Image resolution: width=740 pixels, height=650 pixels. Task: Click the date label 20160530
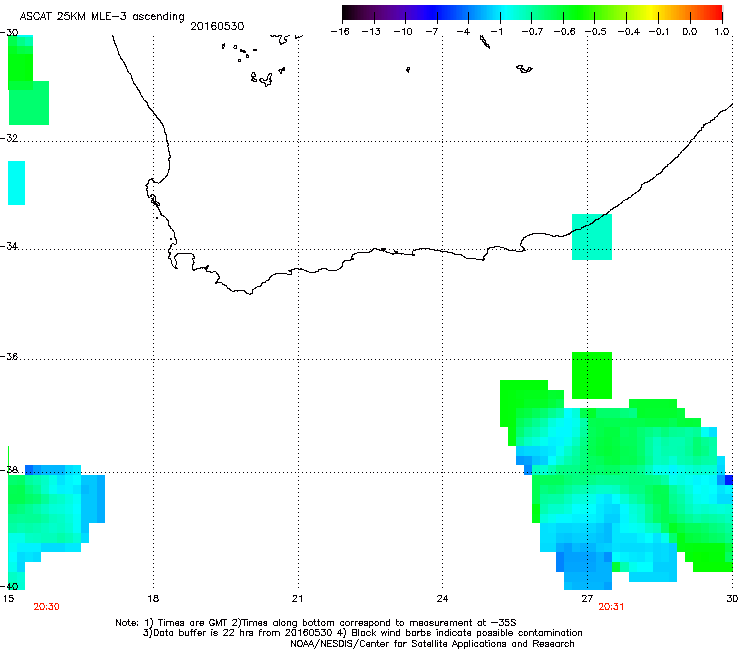click(x=217, y=26)
